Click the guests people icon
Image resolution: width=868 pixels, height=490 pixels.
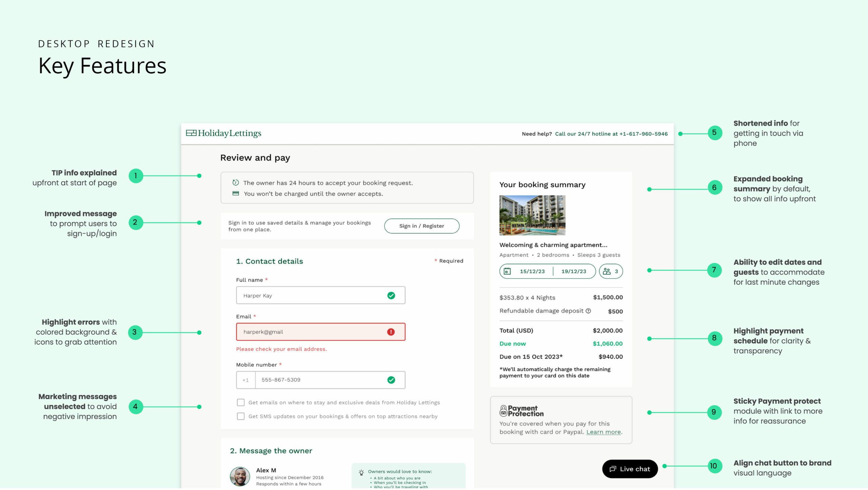(607, 271)
